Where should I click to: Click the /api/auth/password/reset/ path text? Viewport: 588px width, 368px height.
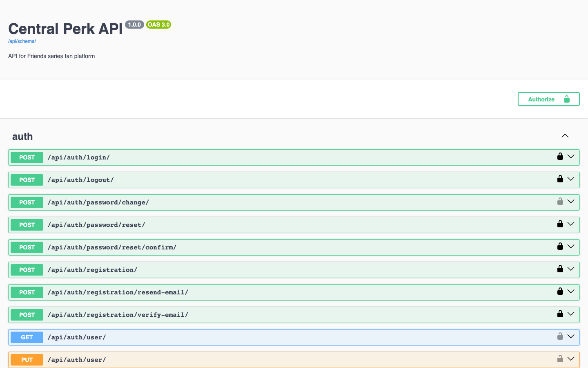(x=96, y=225)
